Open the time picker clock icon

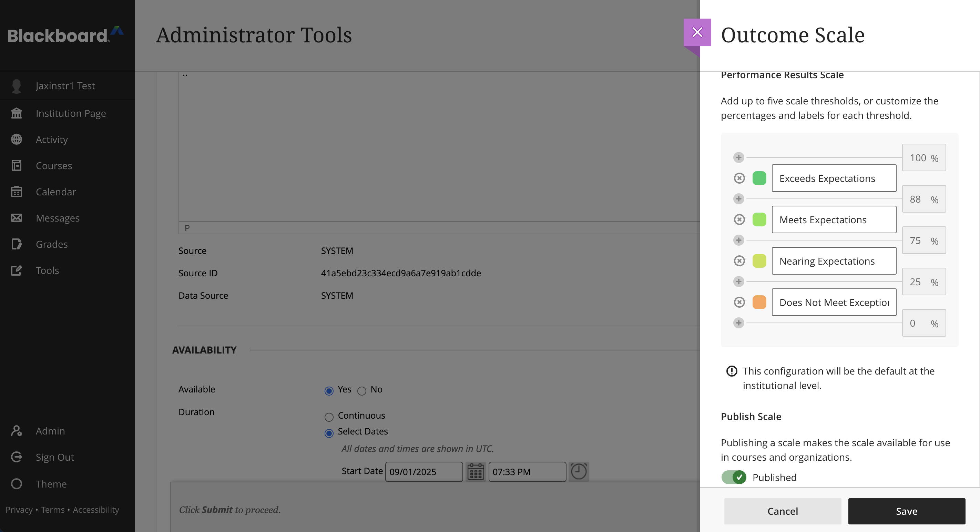[579, 472]
